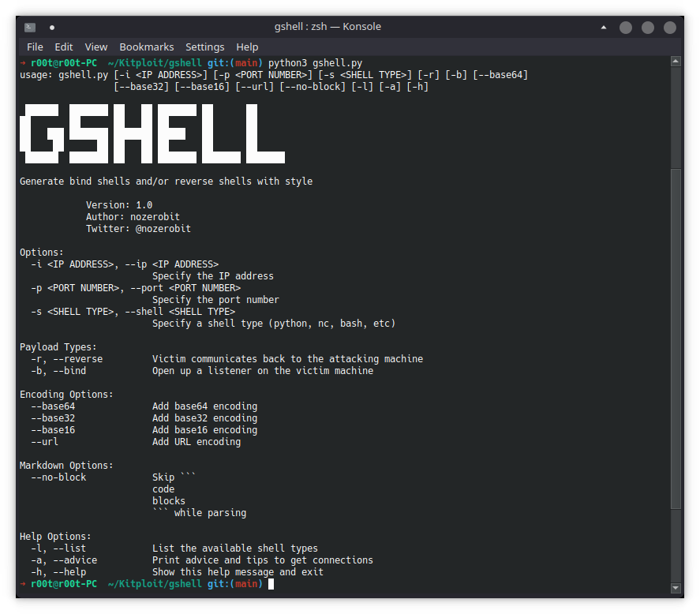The image size is (700, 614).
Task: Click the Konsole terminal icon in title bar
Action: [x=30, y=28]
